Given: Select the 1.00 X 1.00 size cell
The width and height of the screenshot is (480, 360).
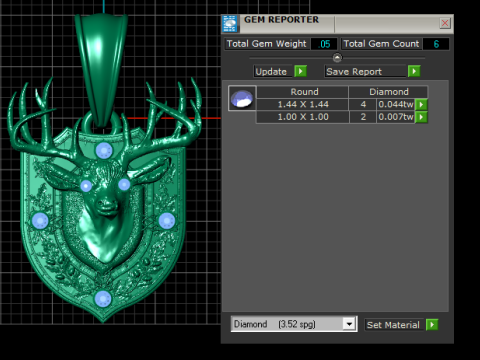Looking at the screenshot, I should [x=303, y=117].
